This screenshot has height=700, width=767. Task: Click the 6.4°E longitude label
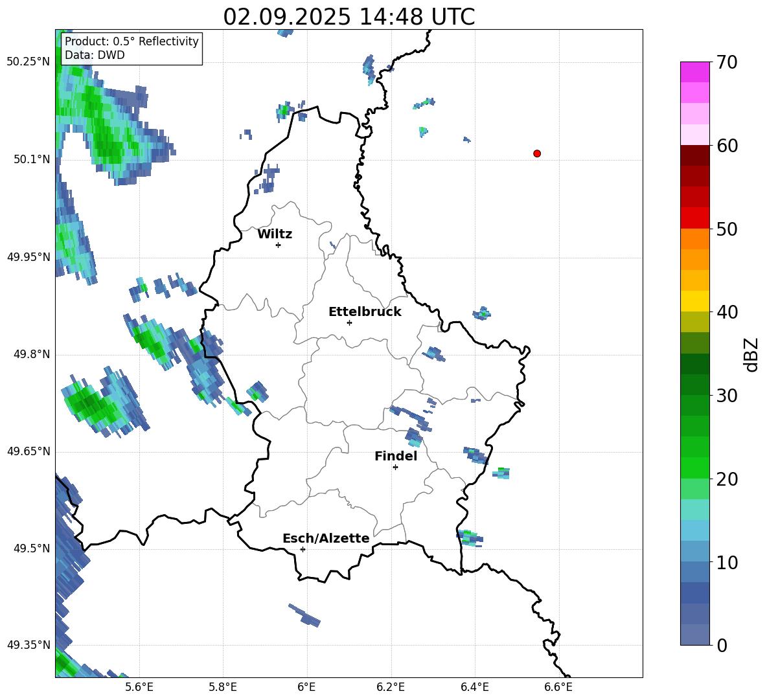click(x=474, y=687)
